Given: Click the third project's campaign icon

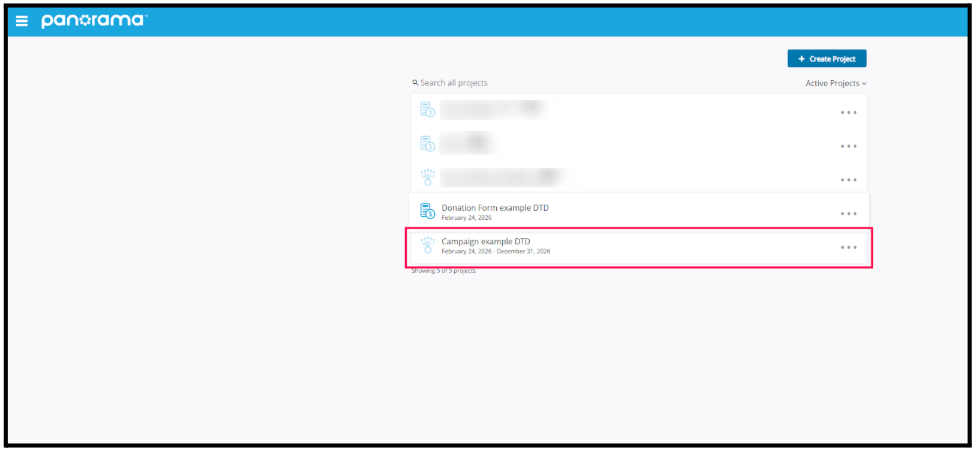Looking at the screenshot, I should [x=427, y=177].
